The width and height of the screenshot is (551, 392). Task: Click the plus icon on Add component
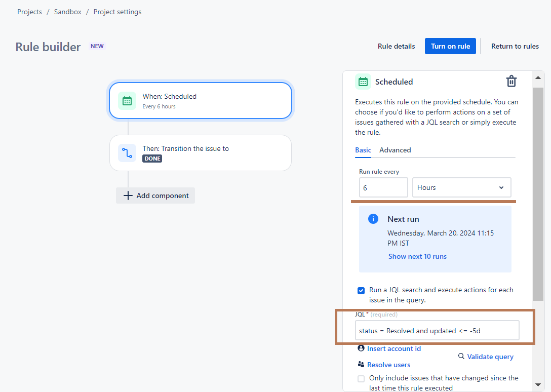pos(127,195)
